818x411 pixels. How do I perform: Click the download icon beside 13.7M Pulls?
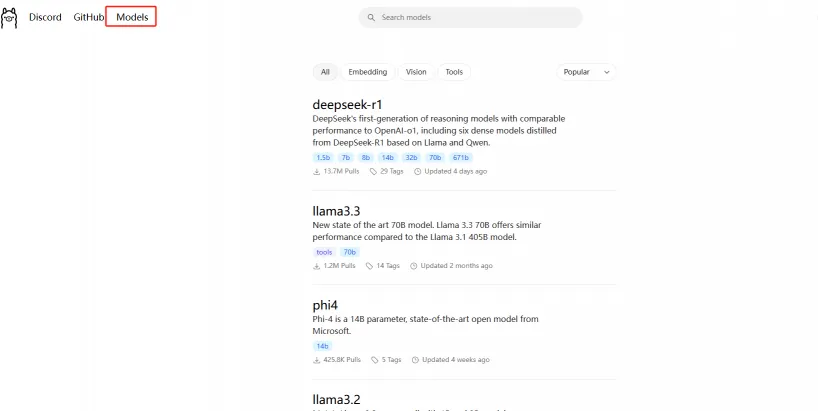click(x=317, y=171)
